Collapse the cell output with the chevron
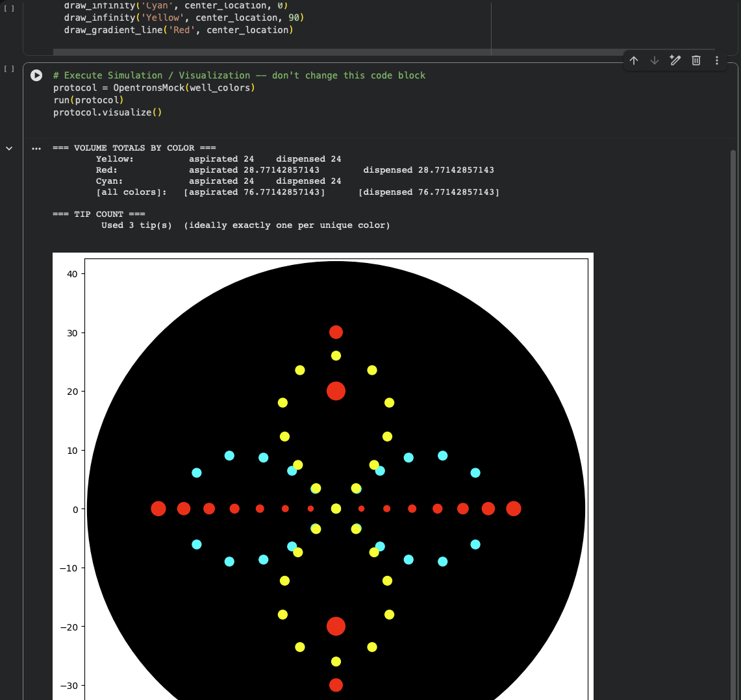This screenshot has height=700, width=741. (9, 148)
